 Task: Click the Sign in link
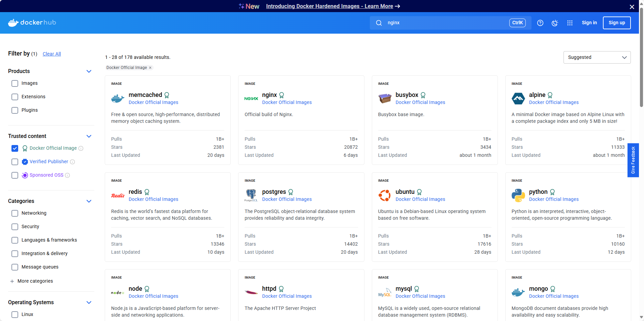[589, 23]
